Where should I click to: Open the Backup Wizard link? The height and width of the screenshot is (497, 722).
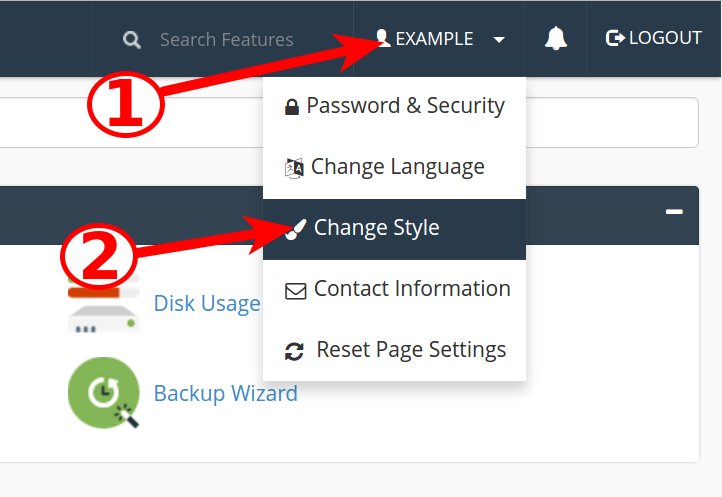coord(225,393)
